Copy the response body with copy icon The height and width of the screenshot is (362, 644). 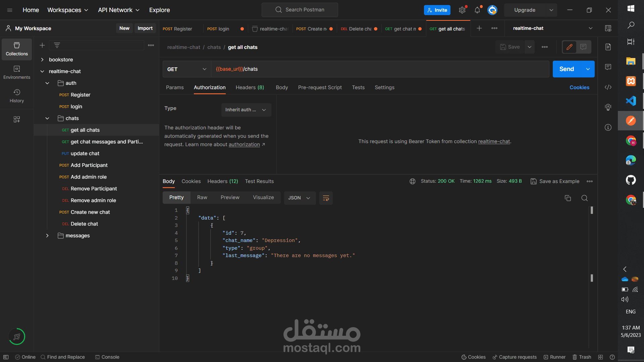568,198
